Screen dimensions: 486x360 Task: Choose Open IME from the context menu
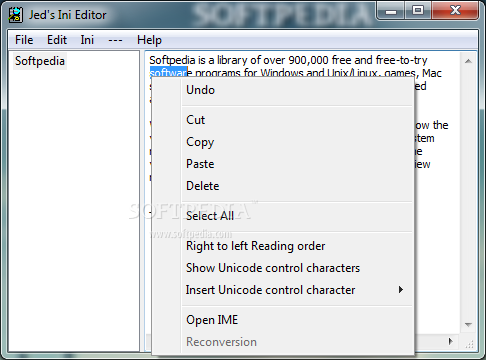[x=283, y=320]
